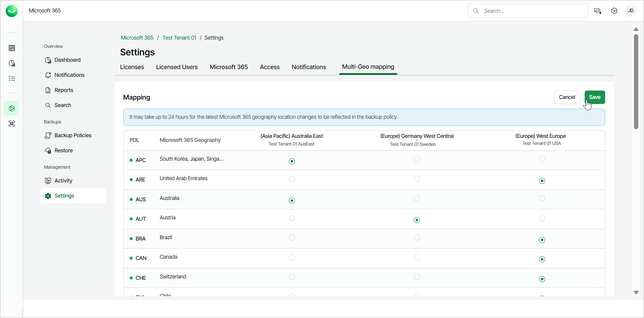
Task: Focus the Search input field
Action: pyautogui.click(x=533, y=11)
